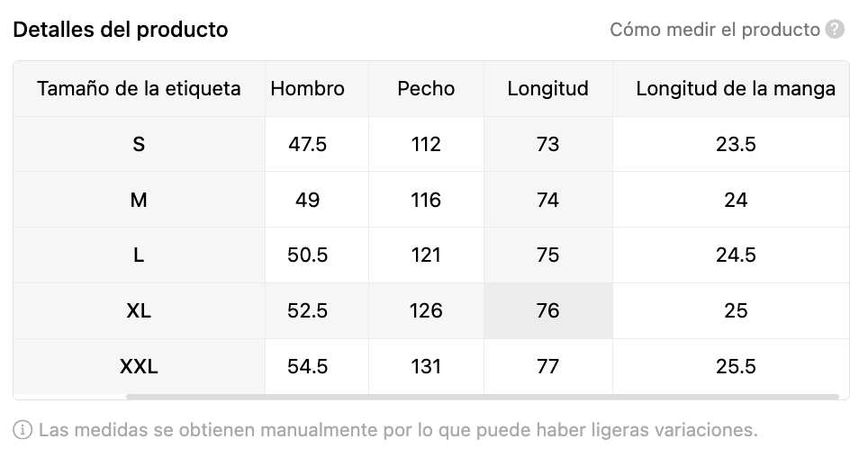The height and width of the screenshot is (466, 868).
Task: Click the question mark help icon
Action: [x=835, y=30]
